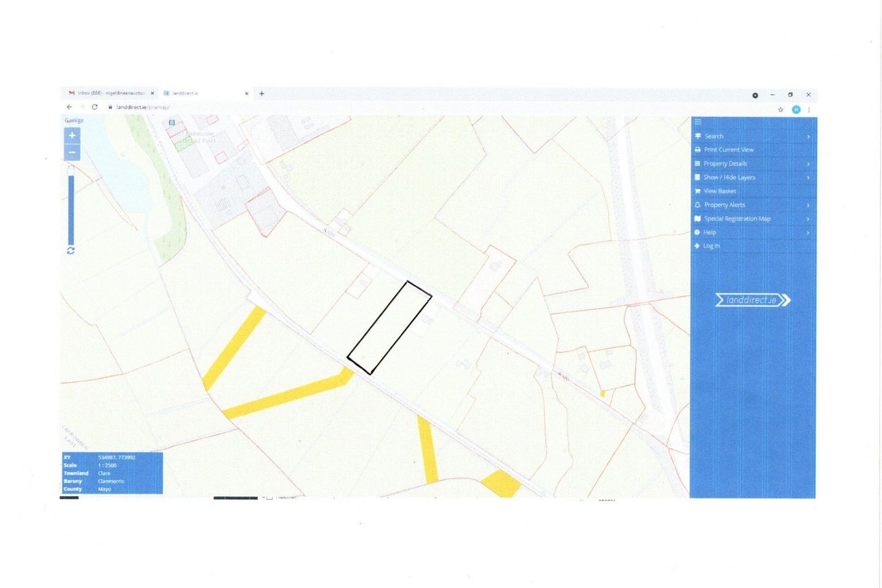This screenshot has width=882, height=588.
Task: Click the Print Current View printer icon
Action: click(x=697, y=149)
